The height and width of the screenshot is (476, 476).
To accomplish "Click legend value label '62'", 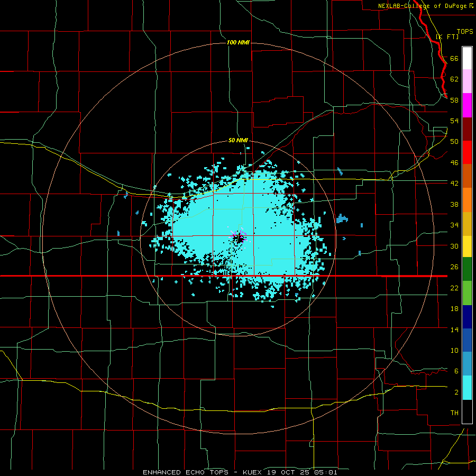I will point(454,79).
